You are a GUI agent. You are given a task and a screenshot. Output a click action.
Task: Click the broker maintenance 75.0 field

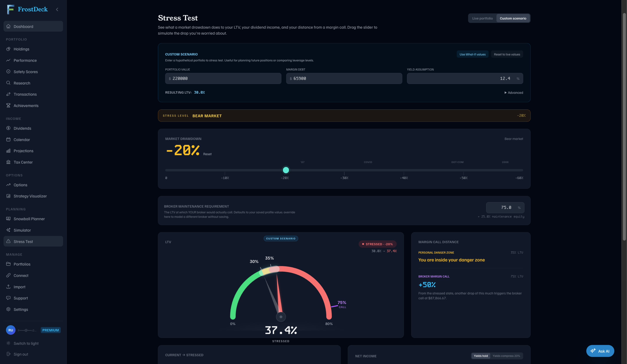(505, 208)
